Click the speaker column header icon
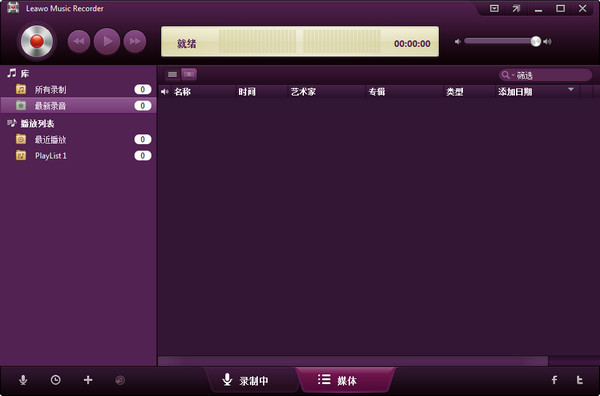 point(165,92)
